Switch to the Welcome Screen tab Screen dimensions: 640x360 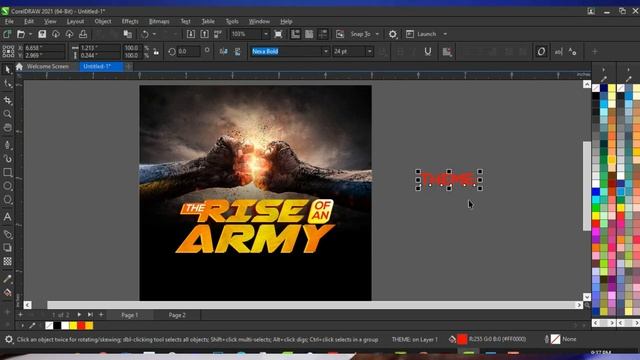coord(47,66)
